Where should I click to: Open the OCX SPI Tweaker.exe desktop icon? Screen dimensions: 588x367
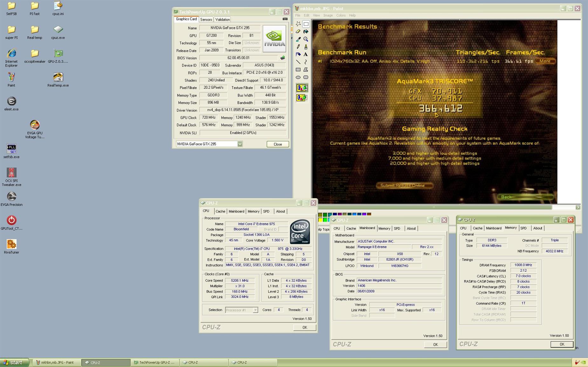point(11,177)
